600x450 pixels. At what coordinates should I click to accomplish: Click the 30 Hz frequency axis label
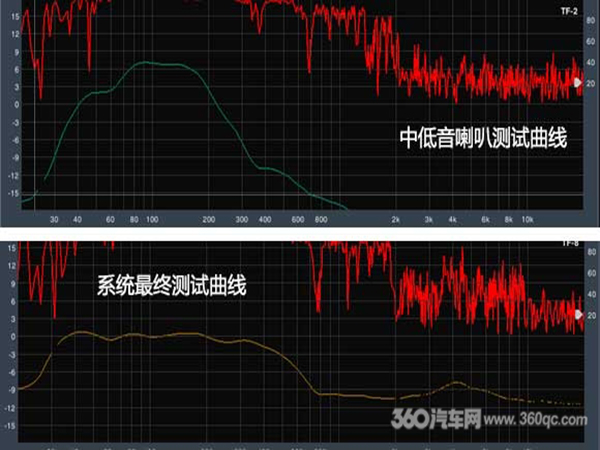[x=54, y=218]
